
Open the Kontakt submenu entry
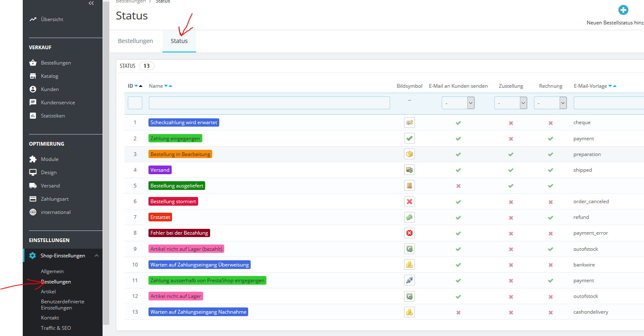click(x=50, y=318)
